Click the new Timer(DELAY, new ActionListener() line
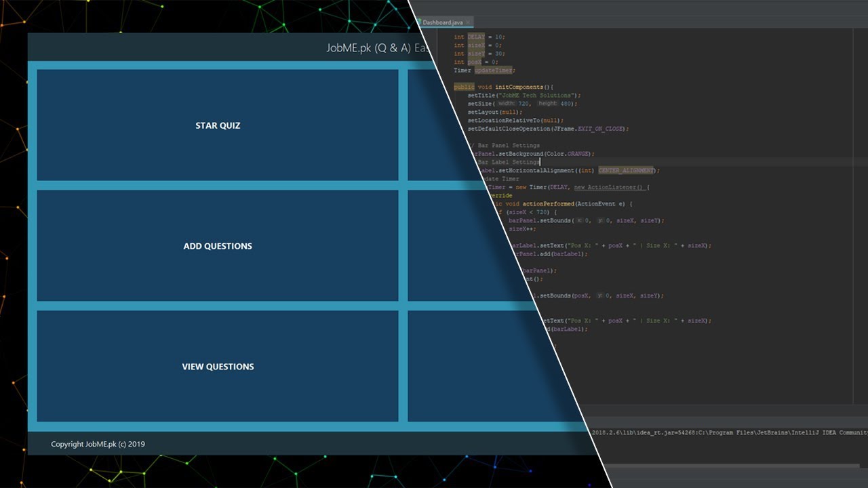 (x=568, y=187)
